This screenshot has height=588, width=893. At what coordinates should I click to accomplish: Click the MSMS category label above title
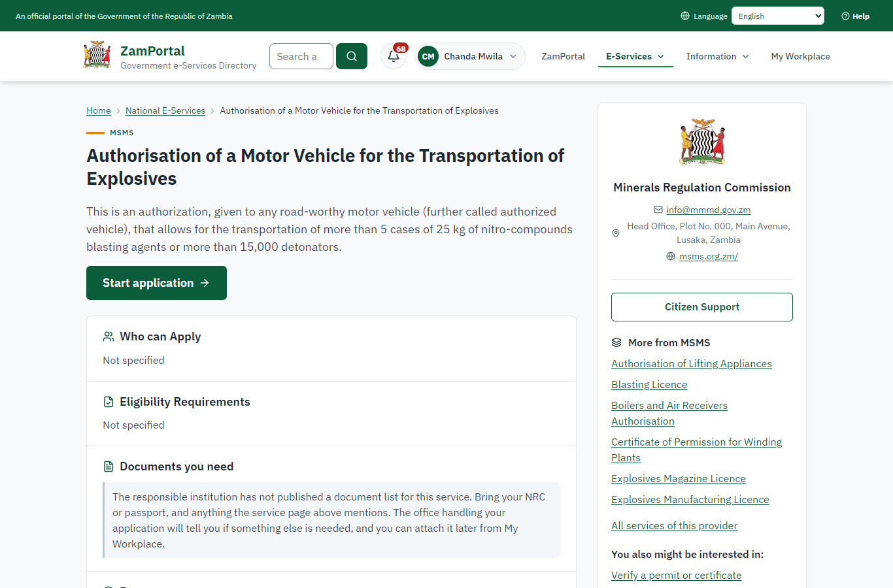click(x=122, y=133)
